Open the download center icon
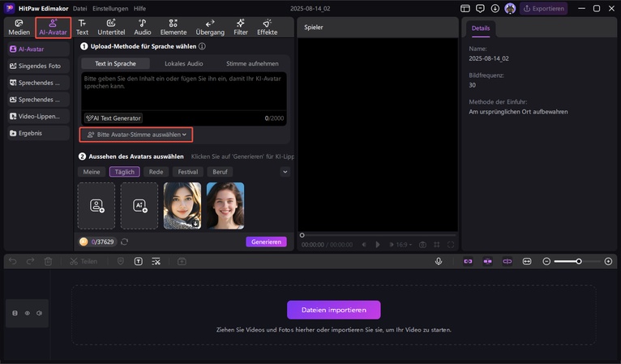621x364 pixels. [495, 8]
